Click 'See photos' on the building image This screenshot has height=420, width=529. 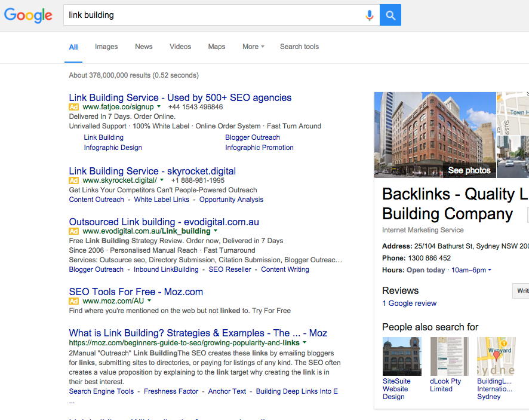point(469,170)
